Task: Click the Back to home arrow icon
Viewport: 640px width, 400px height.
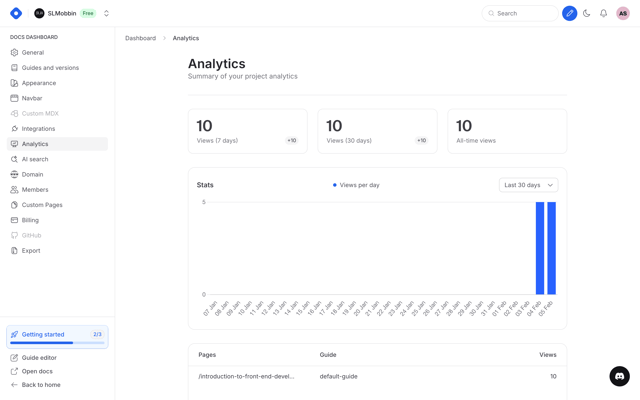Action: tap(14, 384)
